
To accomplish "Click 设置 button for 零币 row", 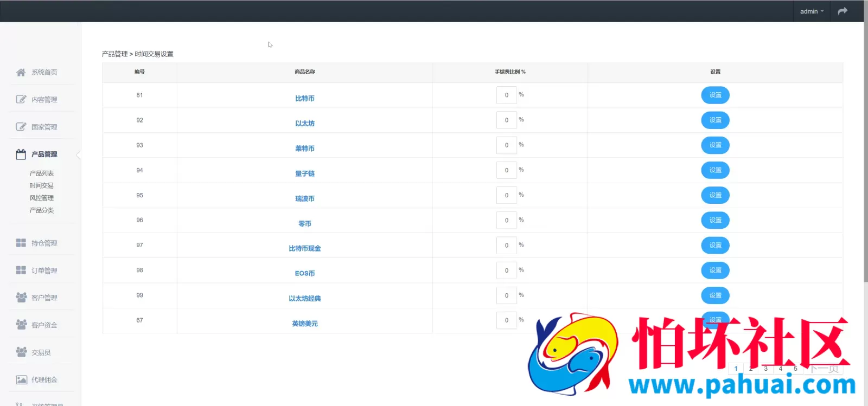I will point(715,220).
